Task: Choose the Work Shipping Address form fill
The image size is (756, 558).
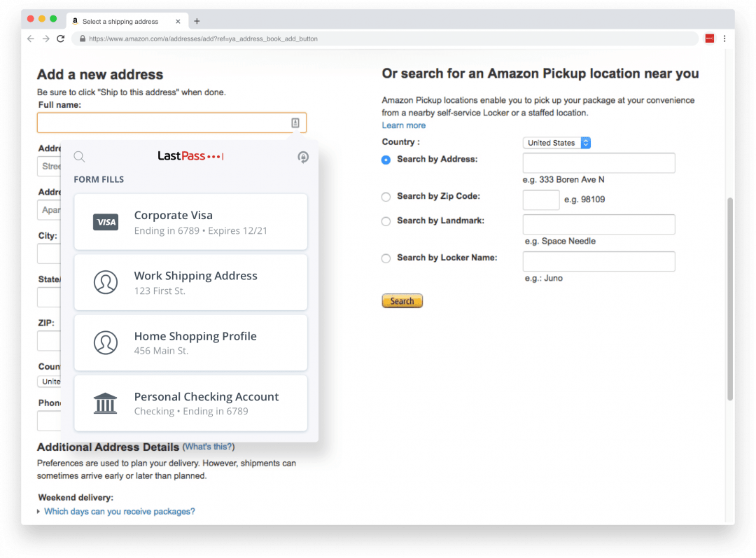Action: (190, 282)
